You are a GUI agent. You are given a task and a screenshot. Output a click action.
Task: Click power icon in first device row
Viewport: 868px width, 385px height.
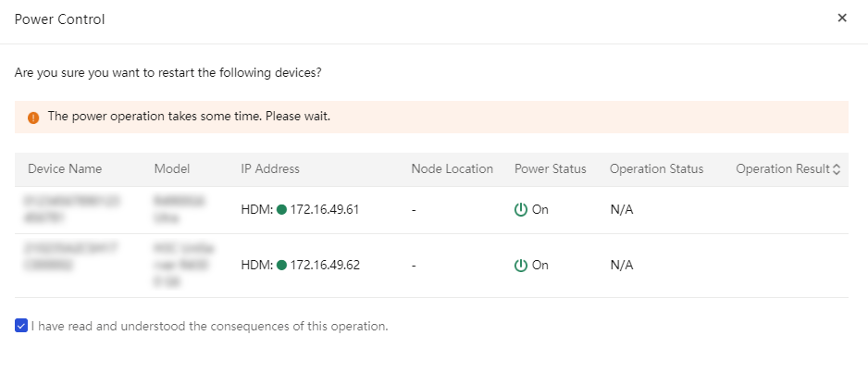[x=521, y=209]
